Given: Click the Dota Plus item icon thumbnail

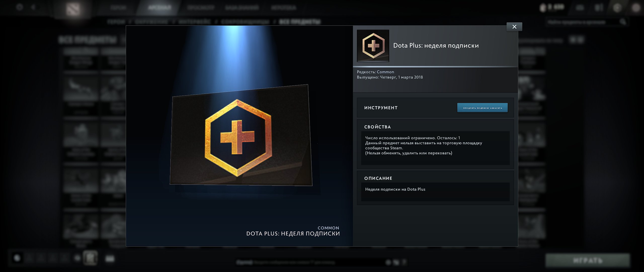Looking at the screenshot, I should (x=373, y=46).
